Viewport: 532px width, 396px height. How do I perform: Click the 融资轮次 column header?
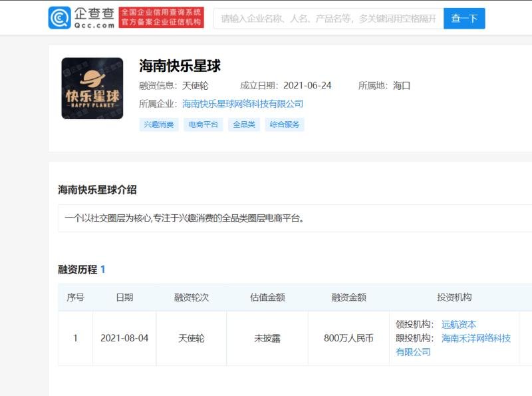click(x=192, y=297)
